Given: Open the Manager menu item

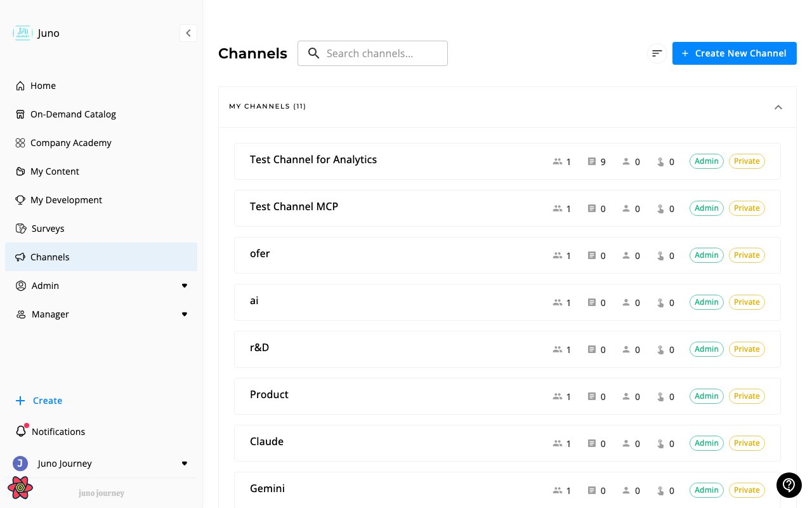Looking at the screenshot, I should 101,314.
